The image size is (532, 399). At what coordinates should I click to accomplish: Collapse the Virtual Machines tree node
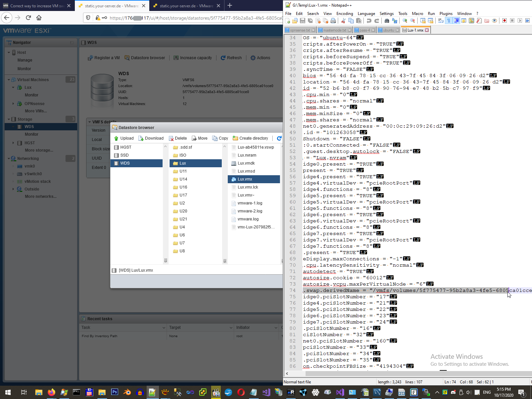tap(9, 80)
